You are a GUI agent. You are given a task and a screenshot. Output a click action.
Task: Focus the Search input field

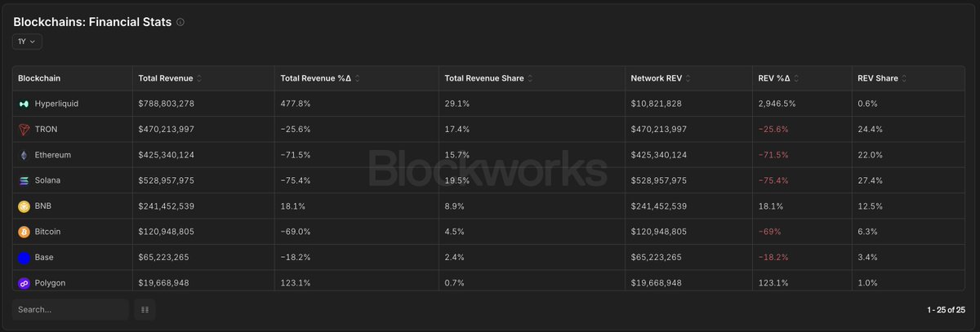point(70,310)
